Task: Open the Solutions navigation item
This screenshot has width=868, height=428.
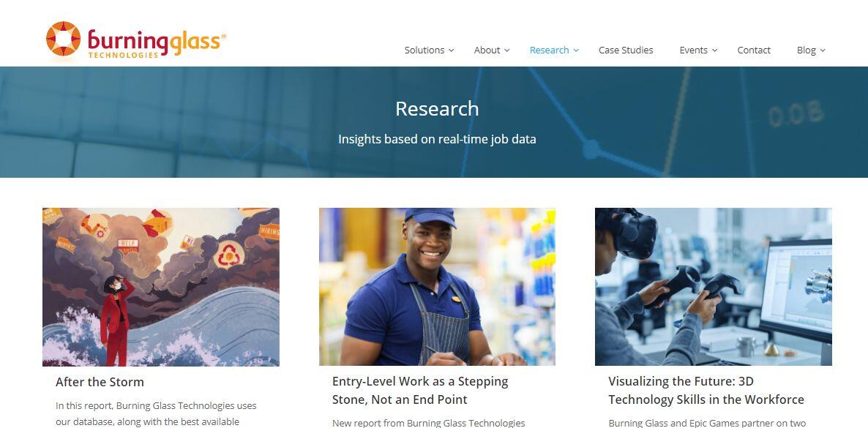Action: 424,50
